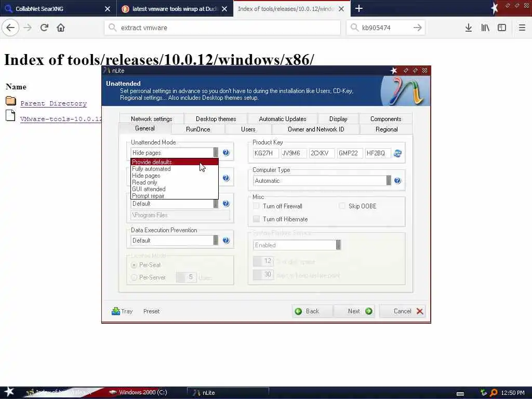This screenshot has width=532, height=399.
Task: Choose Fully automated in the dropdown list
Action: tap(175, 169)
